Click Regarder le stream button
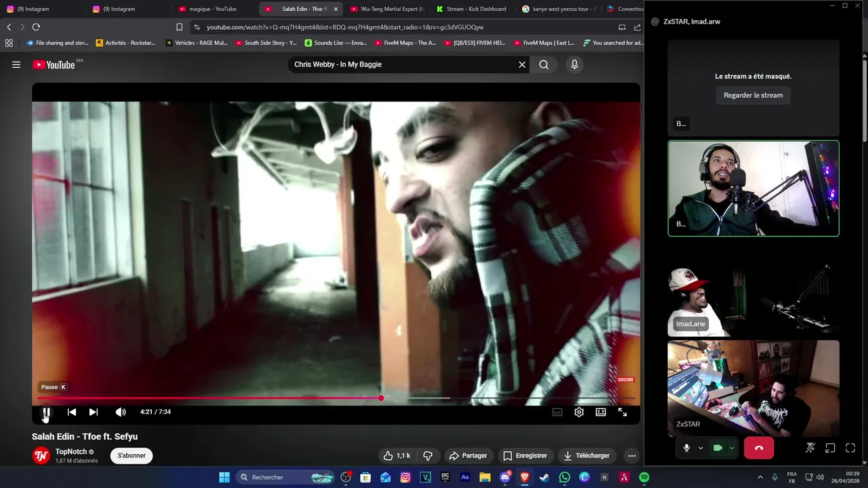Image resolution: width=868 pixels, height=488 pixels. pos(753,96)
